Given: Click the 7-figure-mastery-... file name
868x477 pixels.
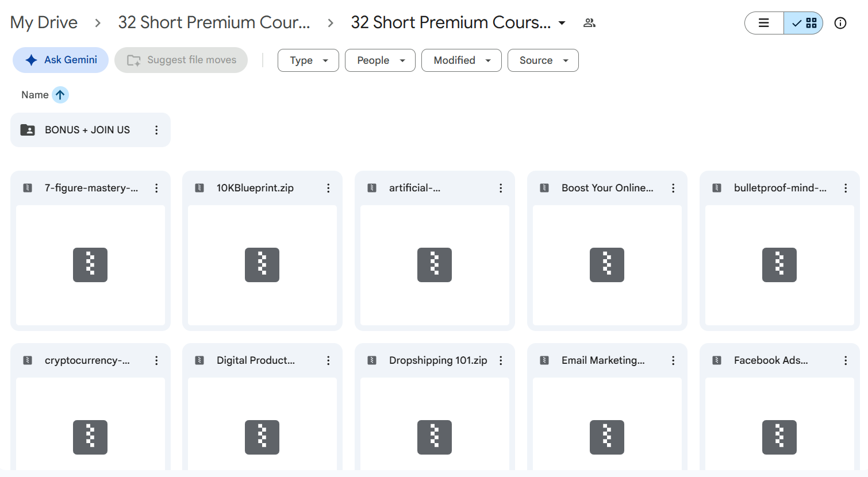Looking at the screenshot, I should tap(91, 188).
